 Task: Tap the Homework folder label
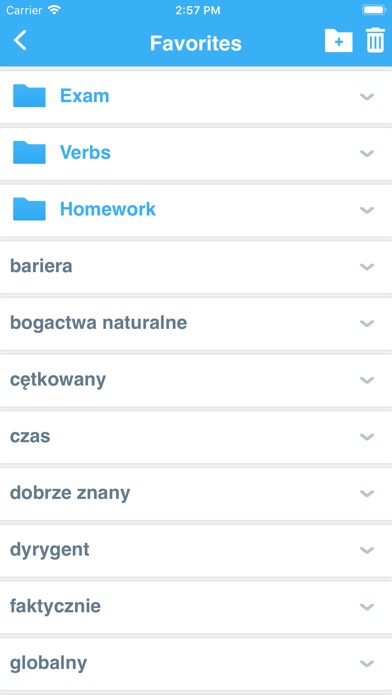coord(108,209)
